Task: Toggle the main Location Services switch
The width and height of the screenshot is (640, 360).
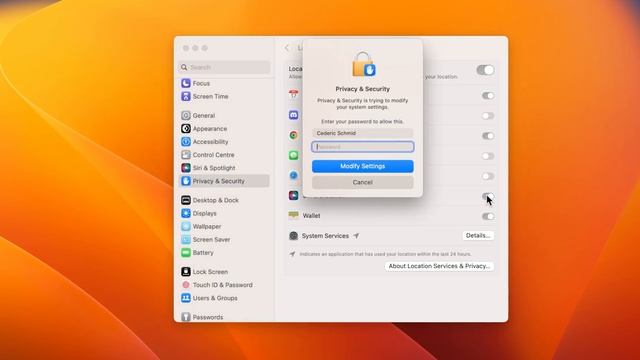Action: tap(485, 70)
